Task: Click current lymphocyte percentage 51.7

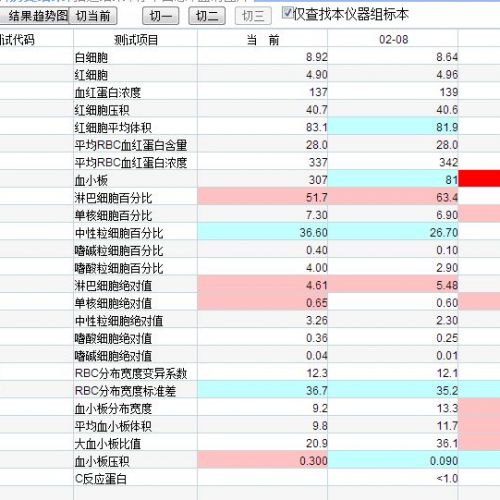Action: tap(317, 198)
